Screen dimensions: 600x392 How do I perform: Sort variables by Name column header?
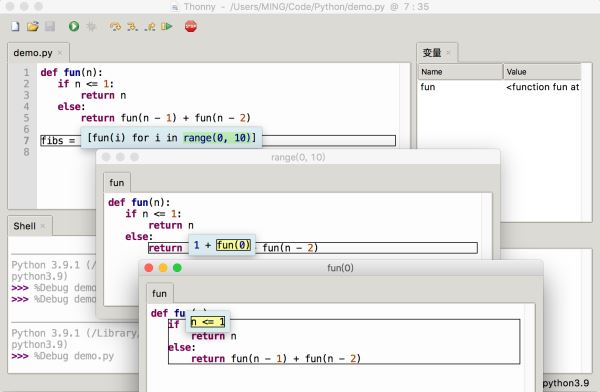tap(460, 72)
